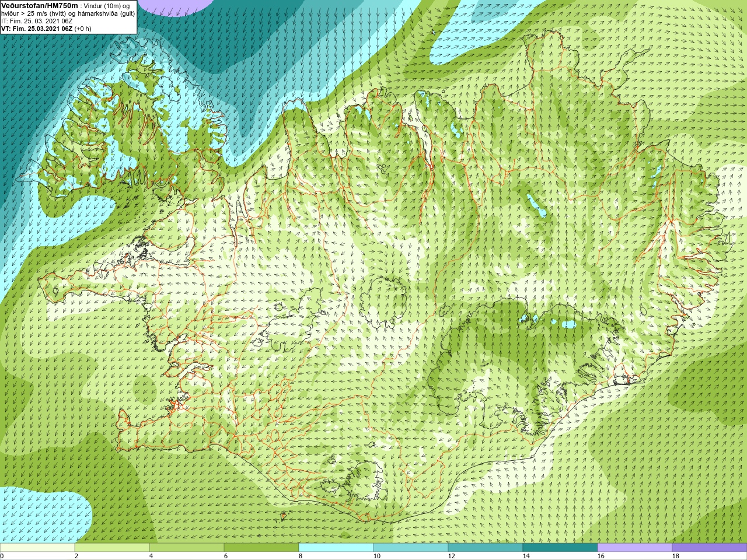Click the teal 12–14 m/s legend swatch
The image size is (747, 560).
pyautogui.click(x=486, y=548)
